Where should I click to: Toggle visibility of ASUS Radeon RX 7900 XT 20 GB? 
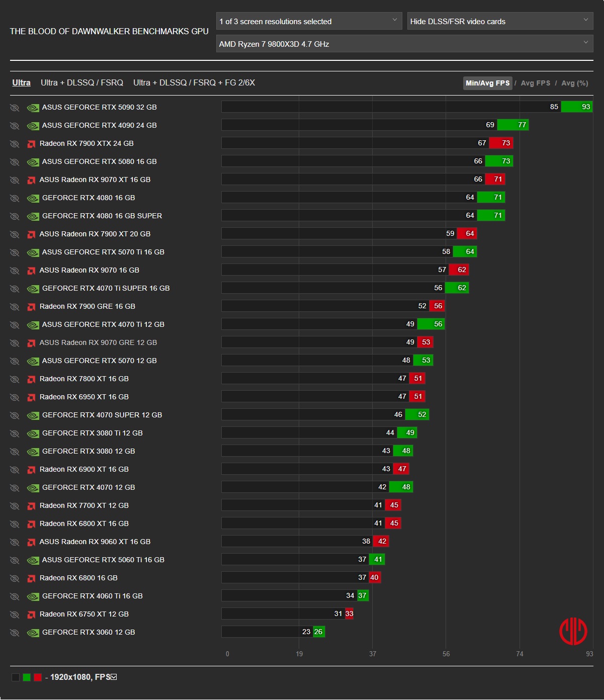[15, 234]
